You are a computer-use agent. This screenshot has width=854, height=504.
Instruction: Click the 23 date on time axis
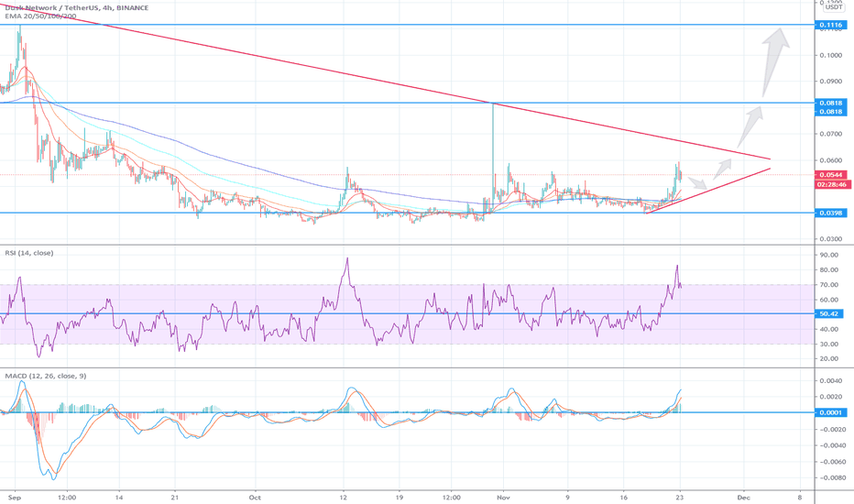click(x=679, y=498)
